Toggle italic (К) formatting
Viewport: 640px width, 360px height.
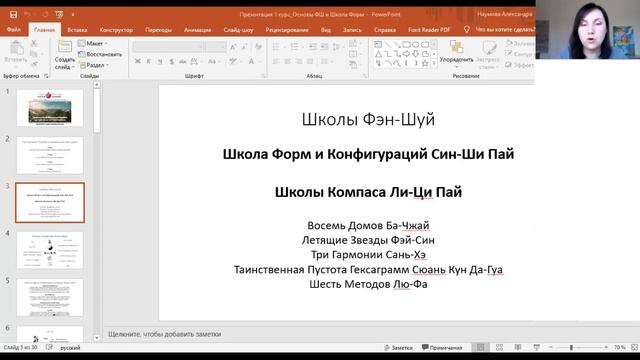tap(149, 61)
